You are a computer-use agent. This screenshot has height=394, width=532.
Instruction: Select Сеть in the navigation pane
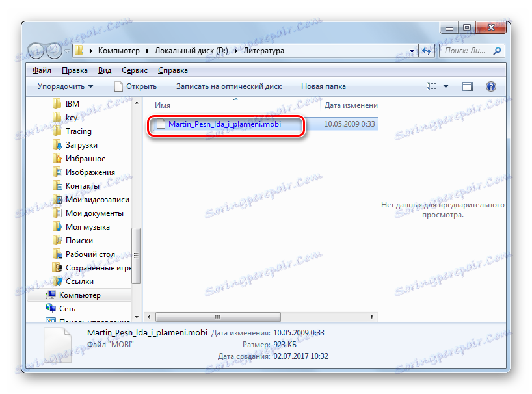coord(67,309)
